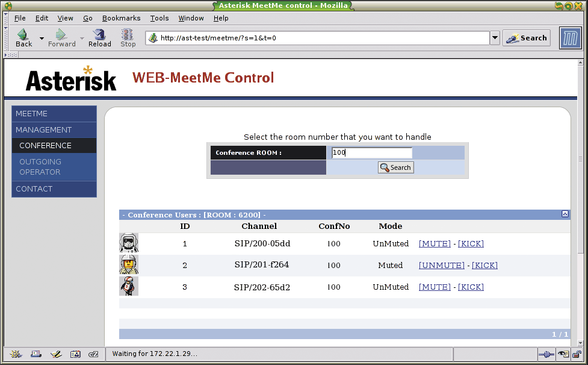Click the SIP/201-f264 channel cell
Screen dimensions: 588x365
[262, 265]
